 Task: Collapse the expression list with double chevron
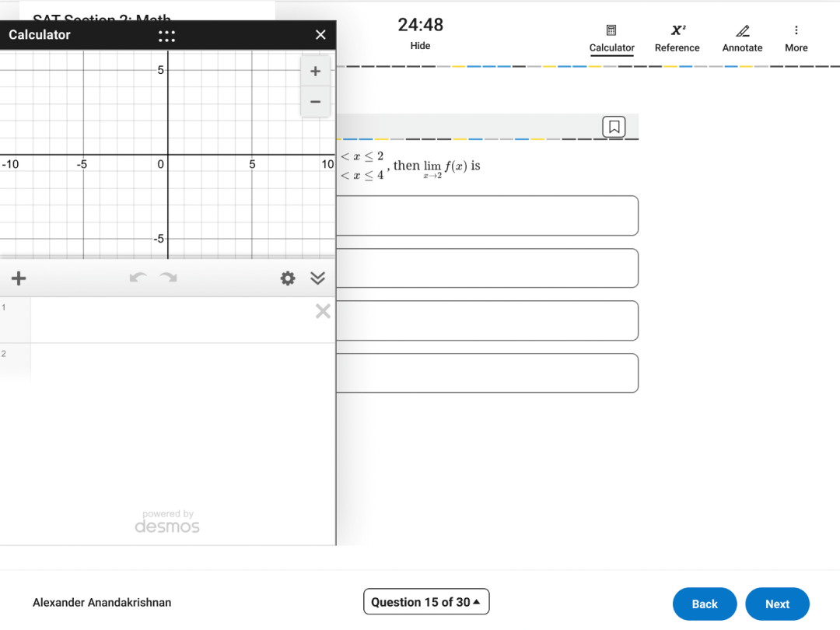[x=317, y=278]
